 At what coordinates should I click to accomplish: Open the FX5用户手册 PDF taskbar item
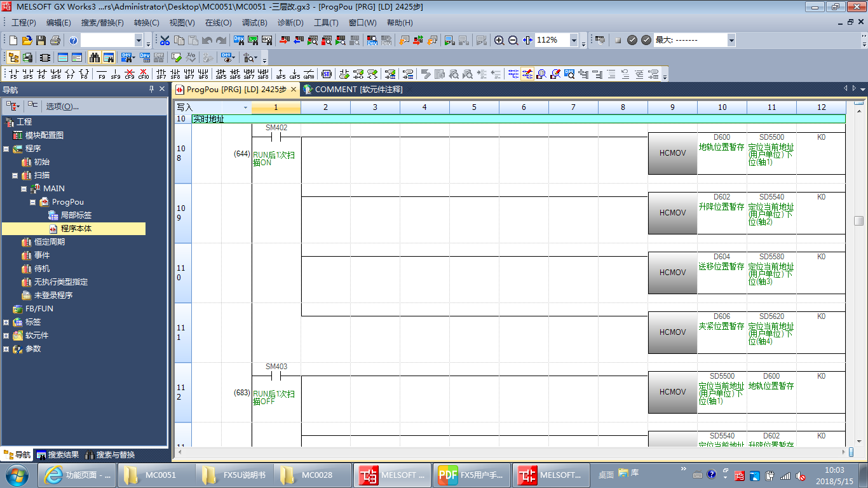coord(472,475)
